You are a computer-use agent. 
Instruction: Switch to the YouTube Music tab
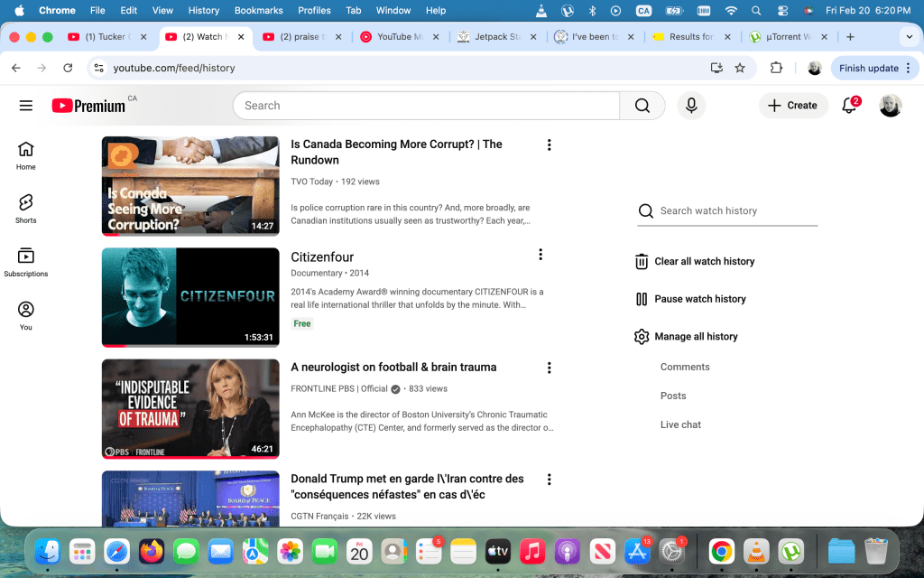click(400, 37)
